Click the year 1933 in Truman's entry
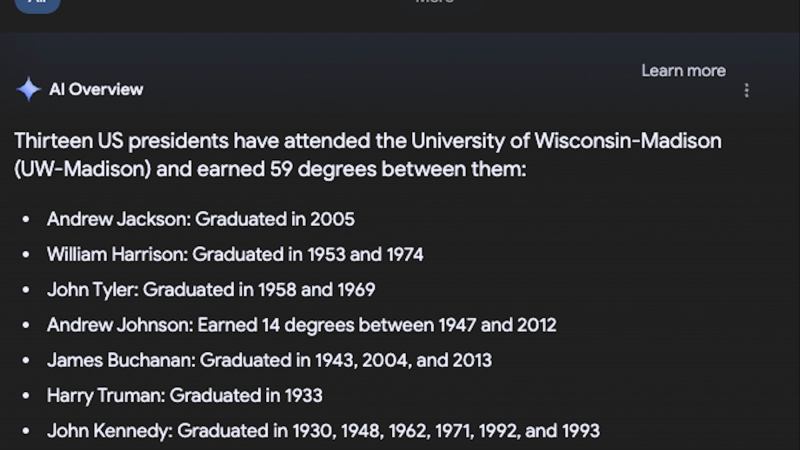800x450 pixels. [x=300, y=395]
